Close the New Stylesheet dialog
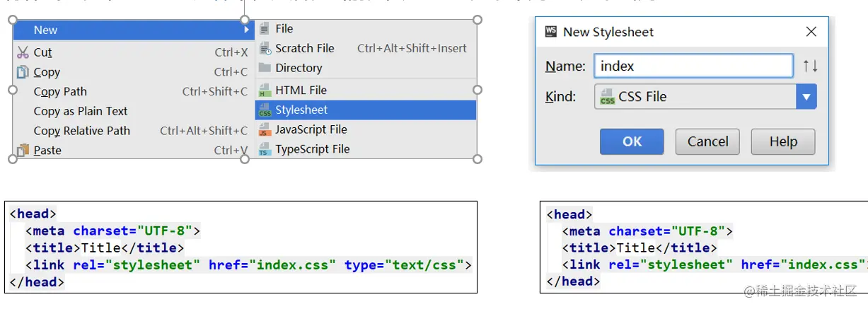This screenshot has height=309, width=868. [x=811, y=32]
